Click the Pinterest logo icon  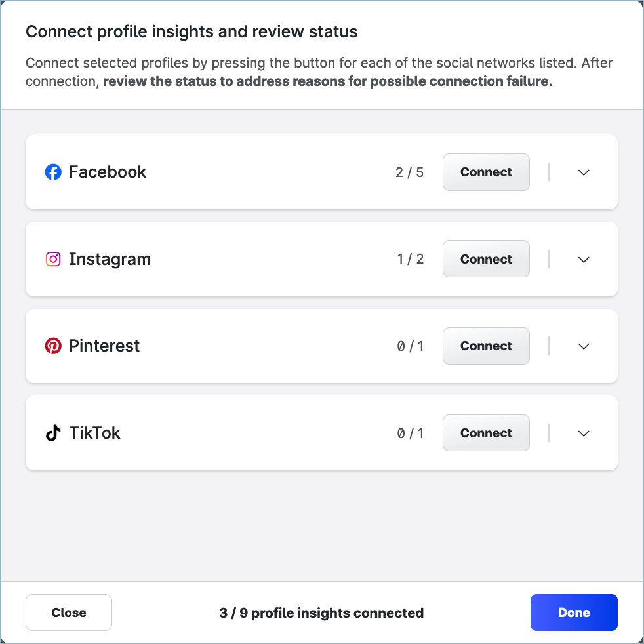pyautogui.click(x=53, y=346)
